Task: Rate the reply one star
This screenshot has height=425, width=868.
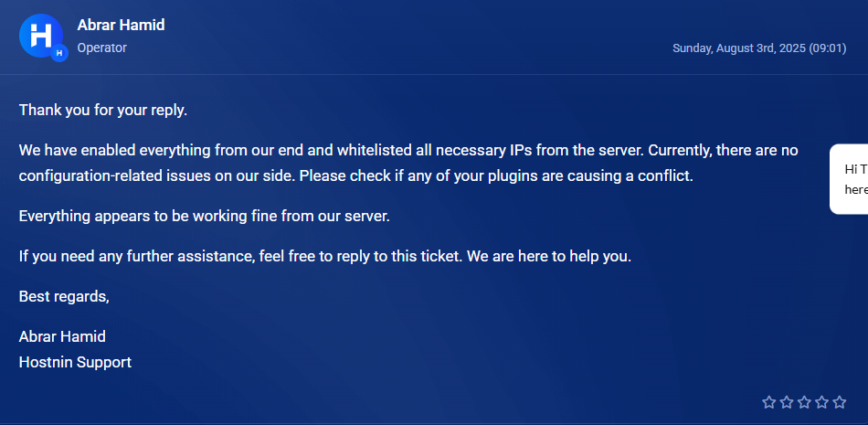Action: pyautogui.click(x=769, y=402)
